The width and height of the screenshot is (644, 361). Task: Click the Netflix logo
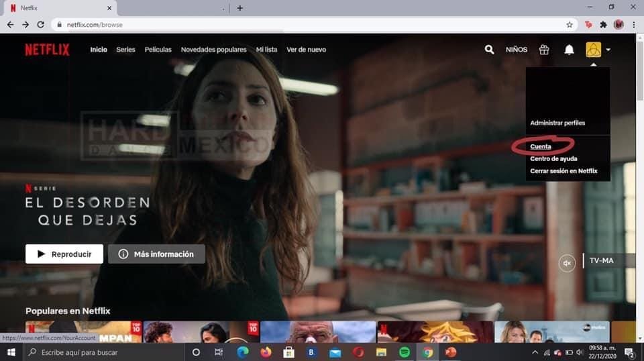point(47,50)
